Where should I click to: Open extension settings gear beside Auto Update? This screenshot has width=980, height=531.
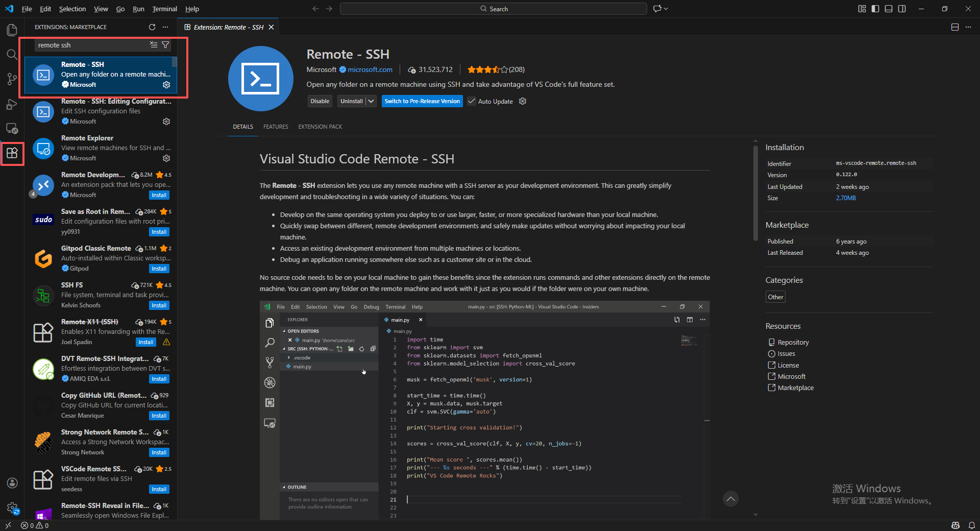click(x=523, y=101)
